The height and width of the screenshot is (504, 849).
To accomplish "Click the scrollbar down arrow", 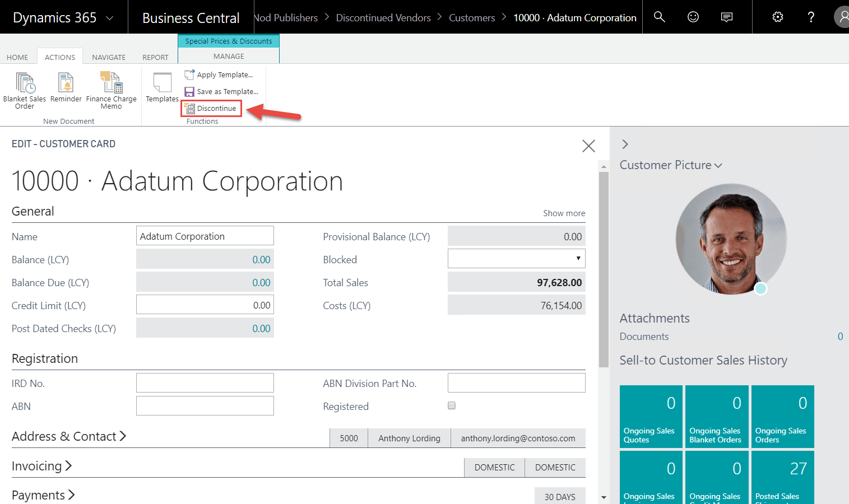I will [x=604, y=497].
